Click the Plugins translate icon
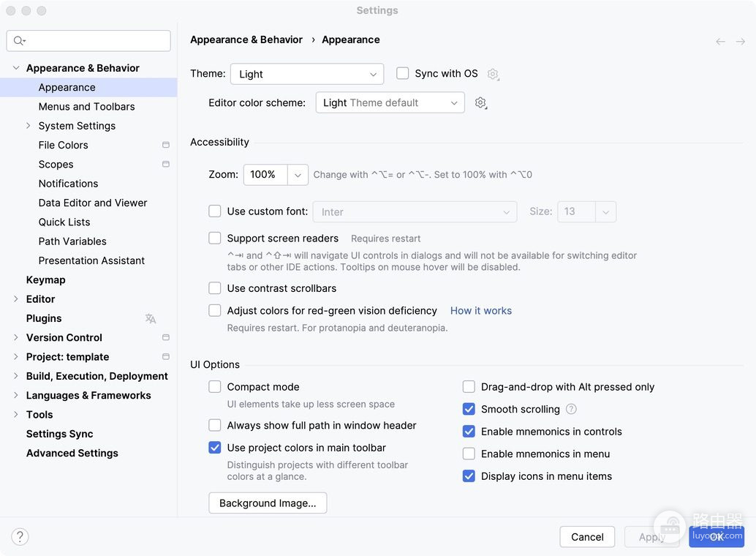The height and width of the screenshot is (556, 756). [x=151, y=318]
